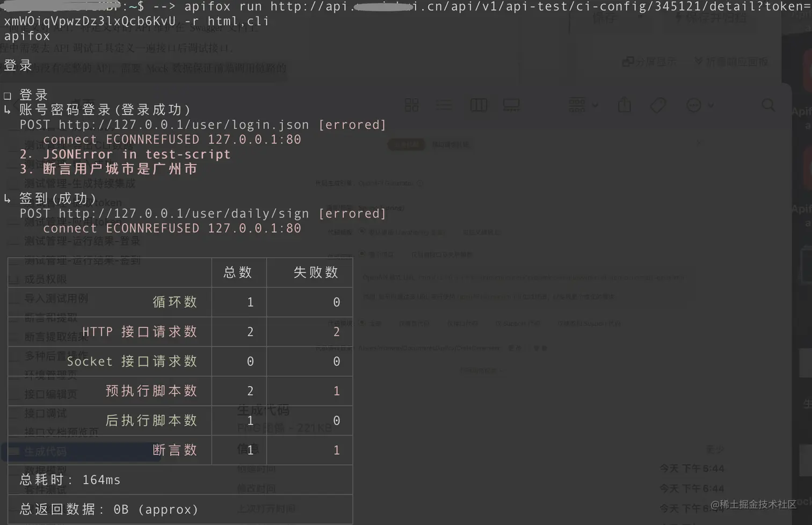Select icon view in the Finder toolbar
The width and height of the screenshot is (812, 525).
pos(412,105)
